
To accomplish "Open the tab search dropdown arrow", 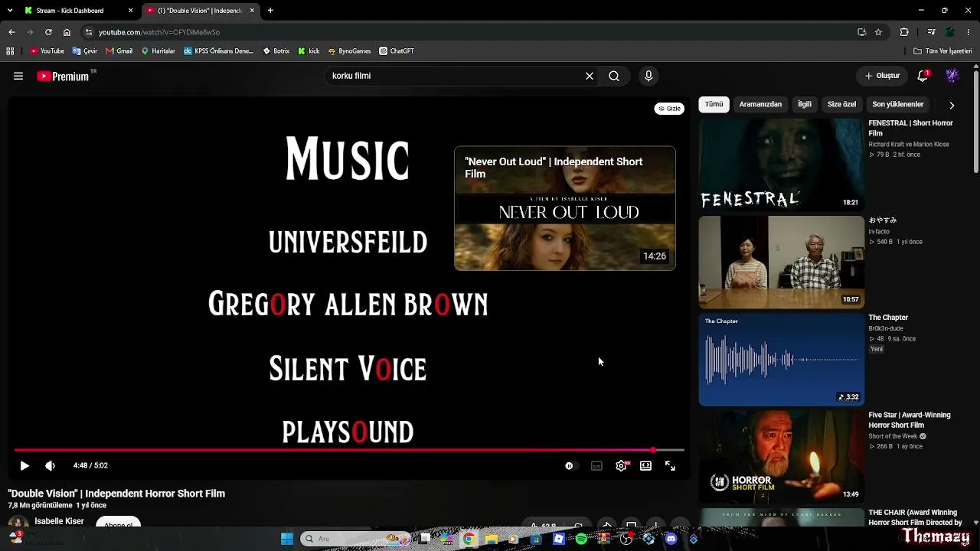I will 9,11.
